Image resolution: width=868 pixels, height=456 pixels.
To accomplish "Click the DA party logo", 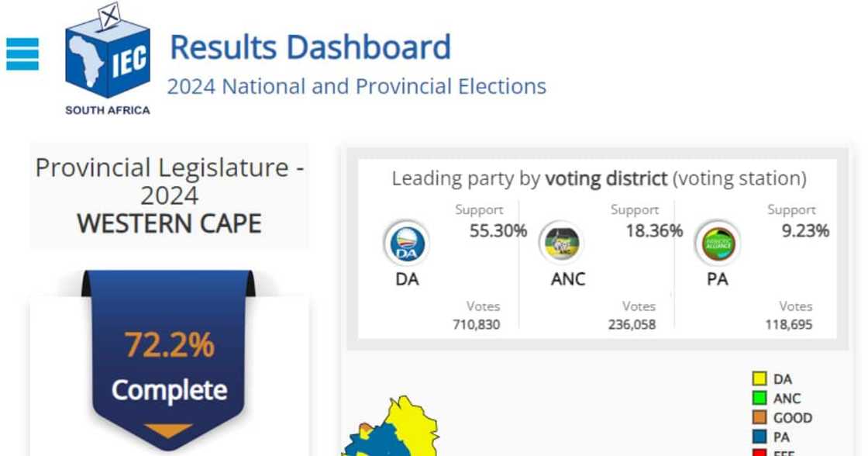I will tap(406, 244).
